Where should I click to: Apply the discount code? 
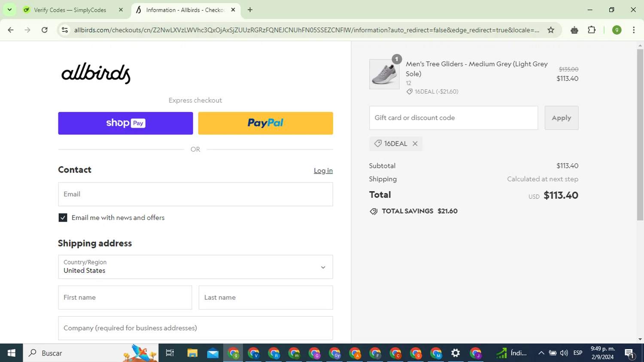pos(562,118)
